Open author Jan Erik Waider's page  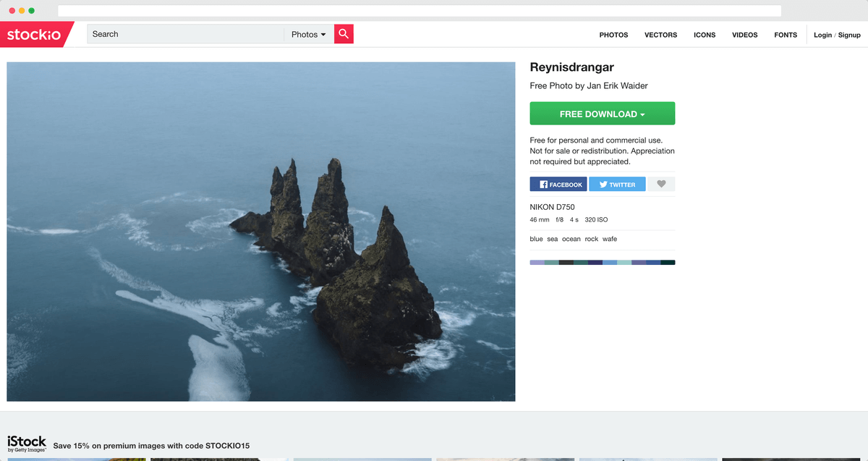pyautogui.click(x=617, y=85)
